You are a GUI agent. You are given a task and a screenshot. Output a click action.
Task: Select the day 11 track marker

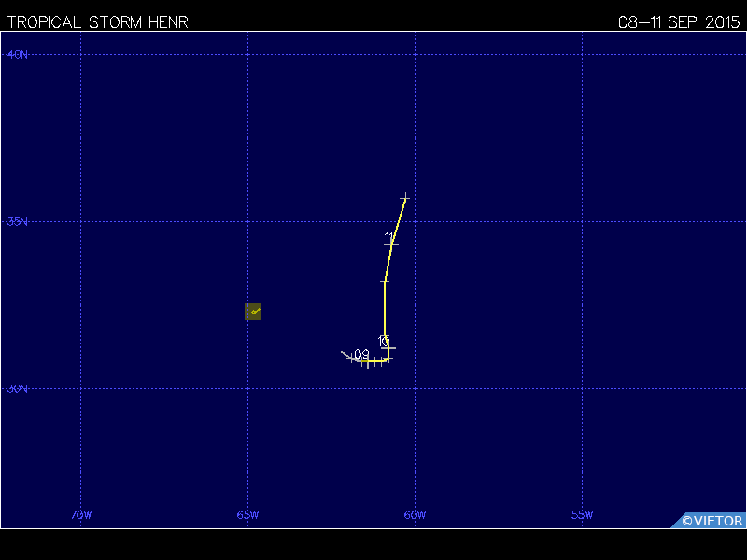[390, 244]
